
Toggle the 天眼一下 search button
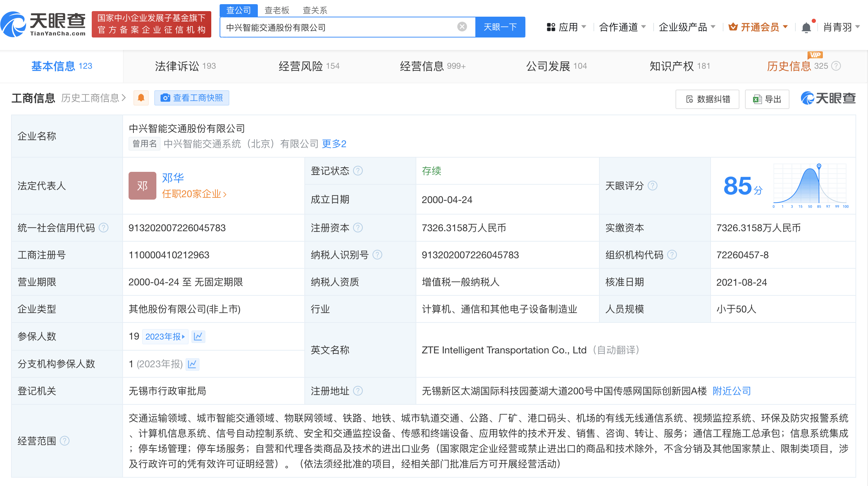[x=500, y=27]
